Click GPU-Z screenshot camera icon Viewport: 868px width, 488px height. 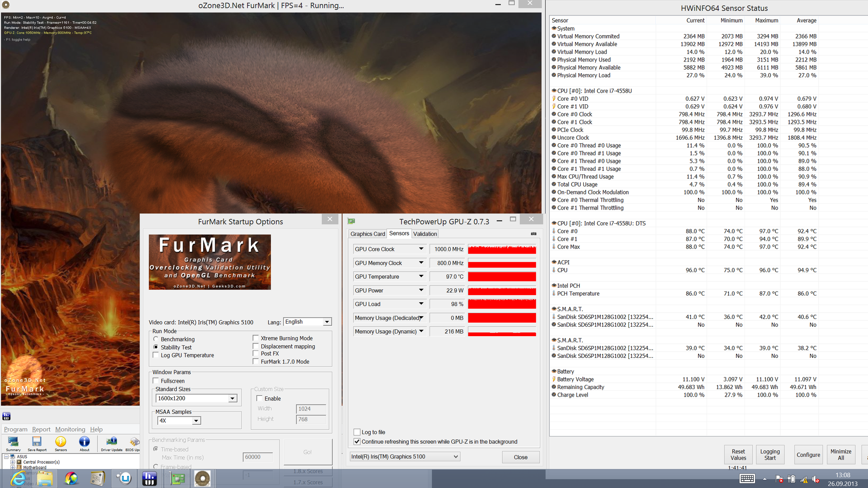point(533,234)
